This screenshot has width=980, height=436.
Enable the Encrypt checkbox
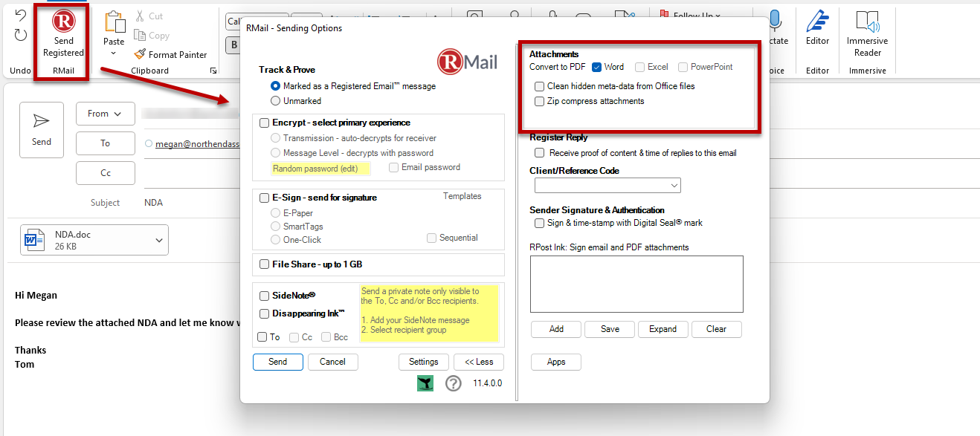pos(265,123)
